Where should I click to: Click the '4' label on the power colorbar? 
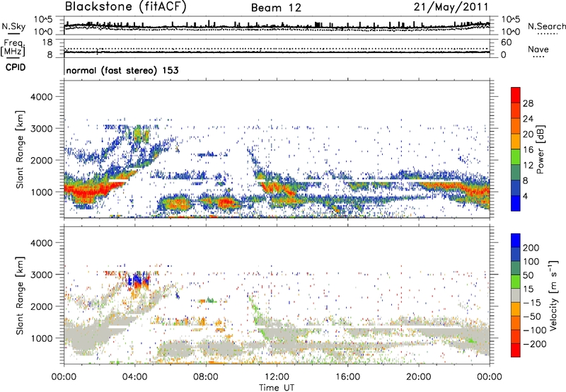(x=525, y=196)
